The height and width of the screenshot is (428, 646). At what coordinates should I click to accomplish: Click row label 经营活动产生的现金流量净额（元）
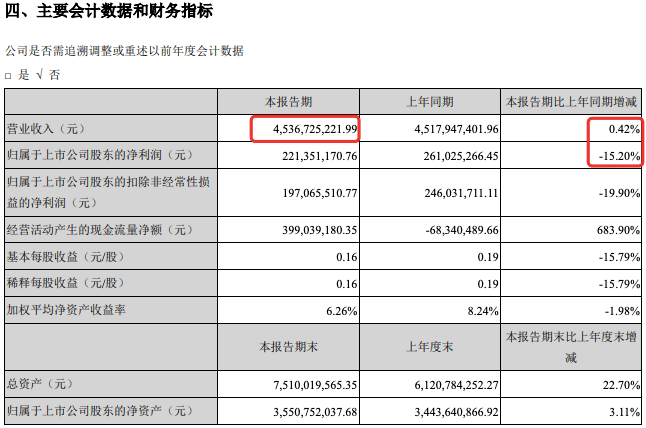(99, 230)
